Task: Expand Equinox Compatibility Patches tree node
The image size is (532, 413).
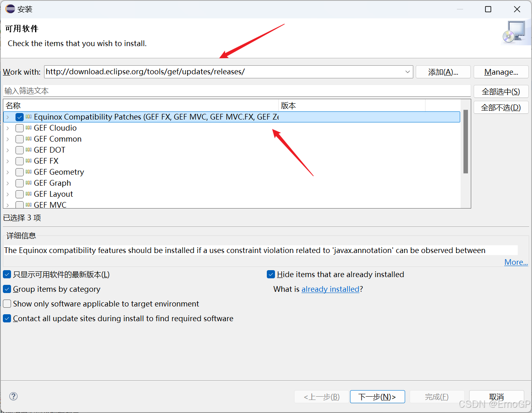Action: (x=8, y=117)
